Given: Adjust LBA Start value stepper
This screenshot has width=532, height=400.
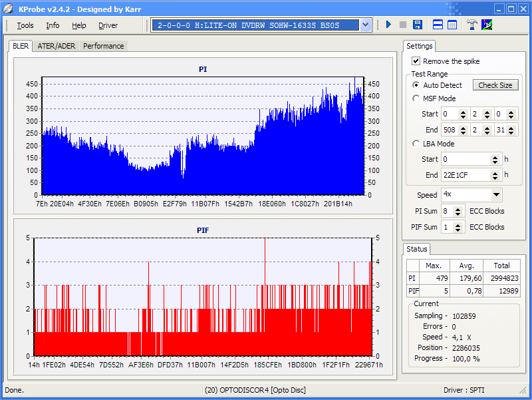Looking at the screenshot, I should tap(495, 159).
